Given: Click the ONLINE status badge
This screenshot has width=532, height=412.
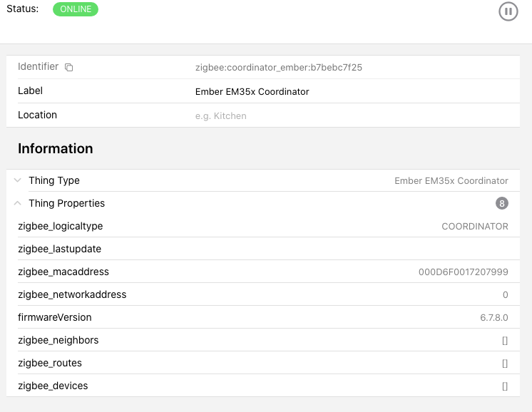Looking at the screenshot, I should point(76,9).
